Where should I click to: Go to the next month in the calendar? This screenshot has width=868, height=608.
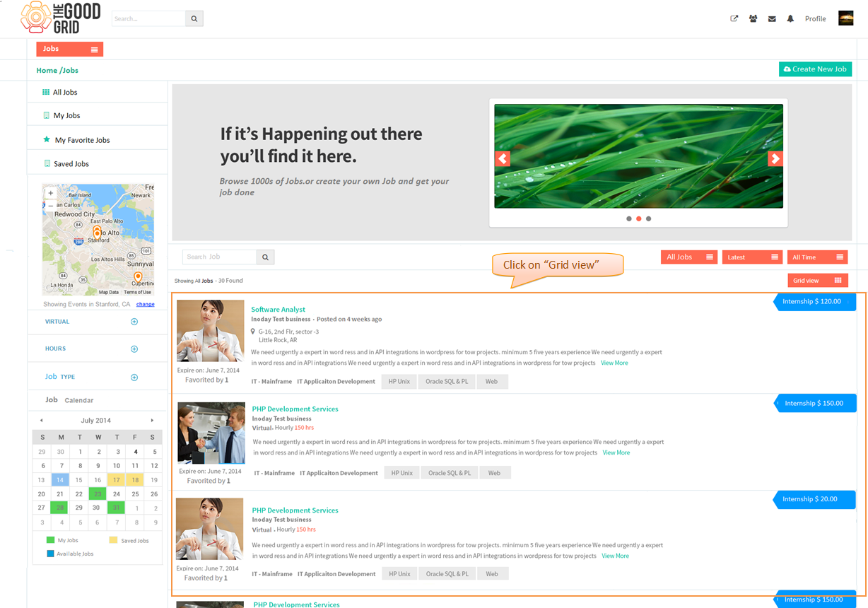(152, 421)
